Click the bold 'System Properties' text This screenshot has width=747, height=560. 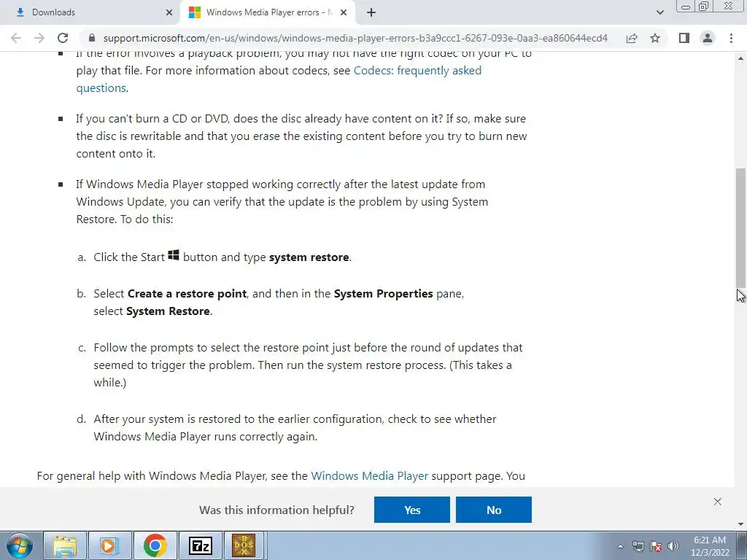[384, 293]
